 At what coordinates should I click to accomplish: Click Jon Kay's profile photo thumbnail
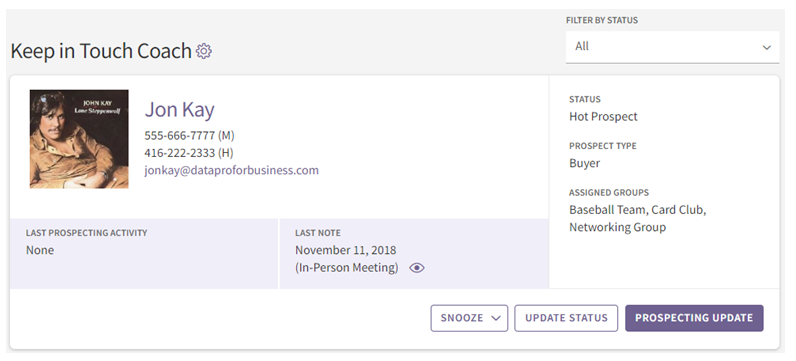[79, 139]
